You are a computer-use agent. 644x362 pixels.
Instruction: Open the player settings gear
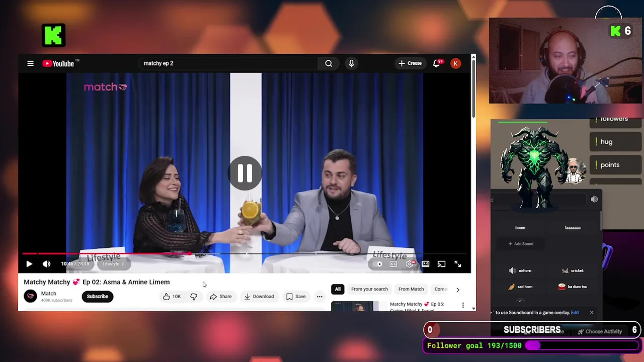click(x=410, y=264)
